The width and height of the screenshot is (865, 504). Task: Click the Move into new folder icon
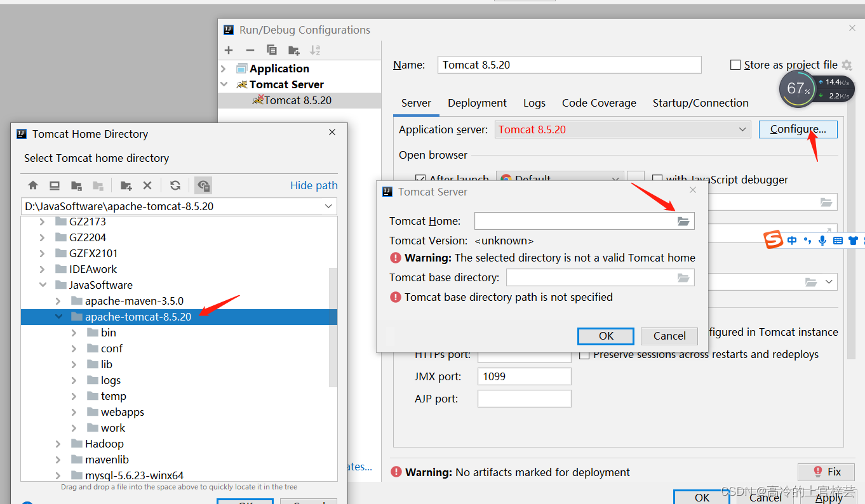tap(293, 50)
